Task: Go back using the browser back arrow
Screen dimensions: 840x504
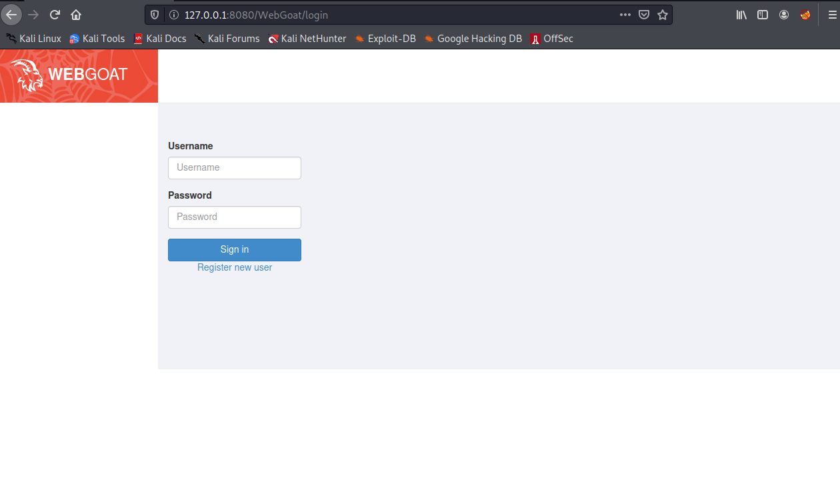Action: (x=11, y=15)
